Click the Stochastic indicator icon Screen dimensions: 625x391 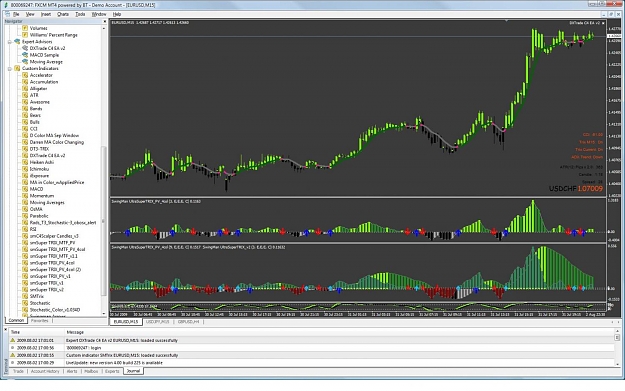click(x=25, y=303)
